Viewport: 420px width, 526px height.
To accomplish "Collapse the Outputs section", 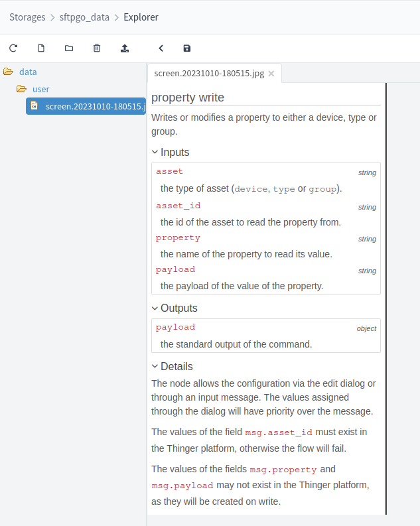I will [x=155, y=308].
